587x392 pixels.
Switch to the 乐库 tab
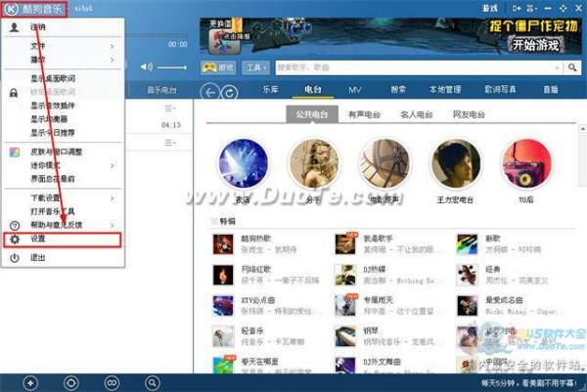(270, 89)
